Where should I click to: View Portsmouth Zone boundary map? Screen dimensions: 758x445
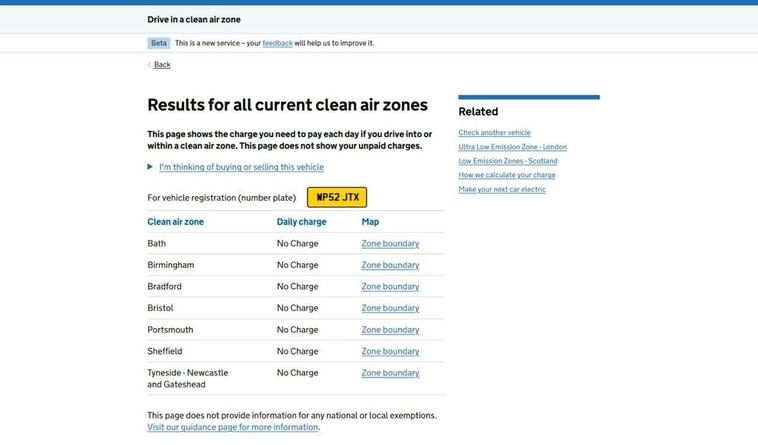[390, 330]
